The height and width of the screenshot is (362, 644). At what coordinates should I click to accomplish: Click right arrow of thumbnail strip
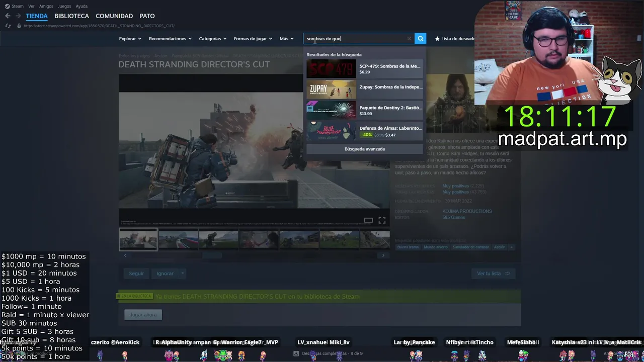tap(383, 255)
